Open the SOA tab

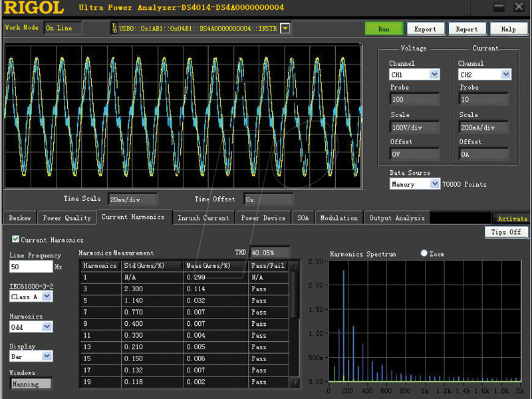click(303, 217)
